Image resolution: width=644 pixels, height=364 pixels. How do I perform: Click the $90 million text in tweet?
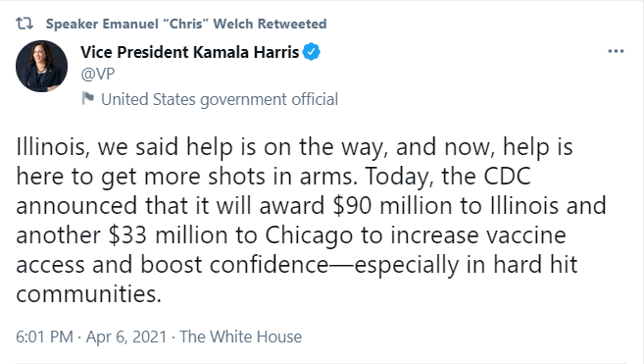[392, 206]
